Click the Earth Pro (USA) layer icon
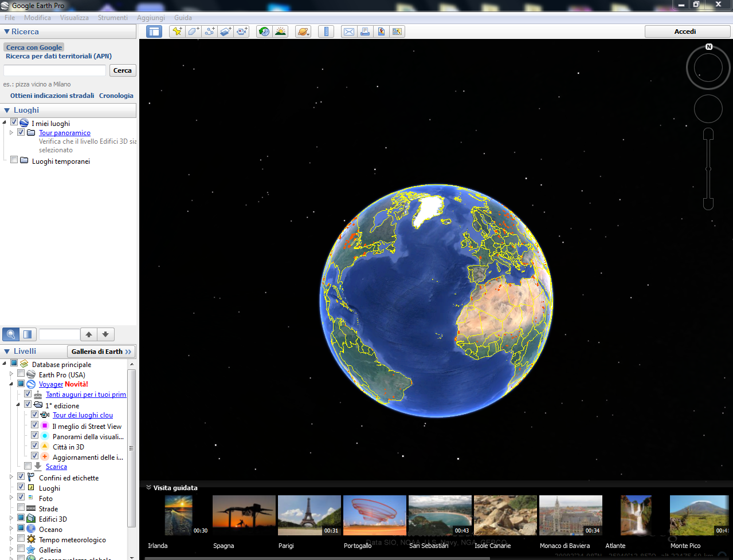 (x=31, y=374)
